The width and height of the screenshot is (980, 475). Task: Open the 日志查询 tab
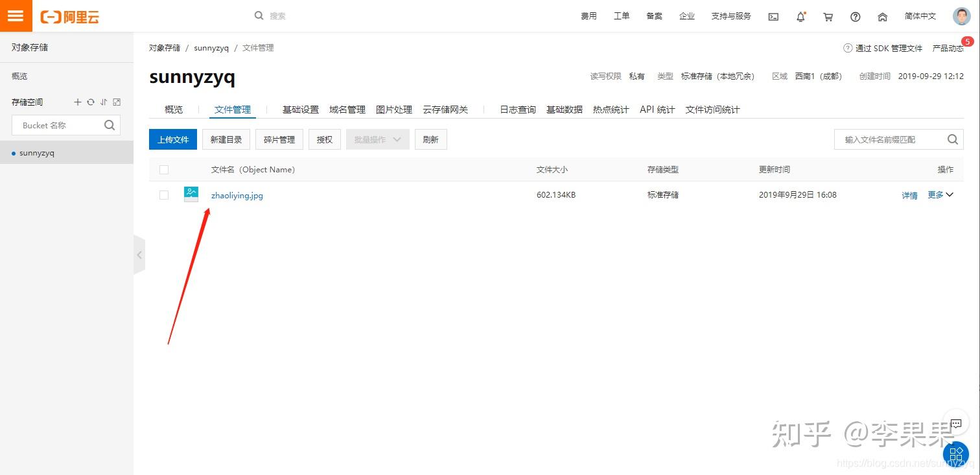click(518, 110)
